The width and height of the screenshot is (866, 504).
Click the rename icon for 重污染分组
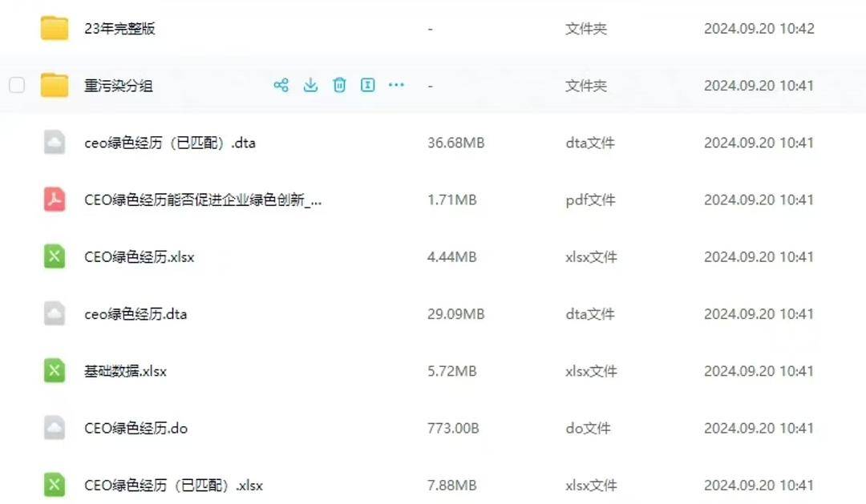pos(367,85)
